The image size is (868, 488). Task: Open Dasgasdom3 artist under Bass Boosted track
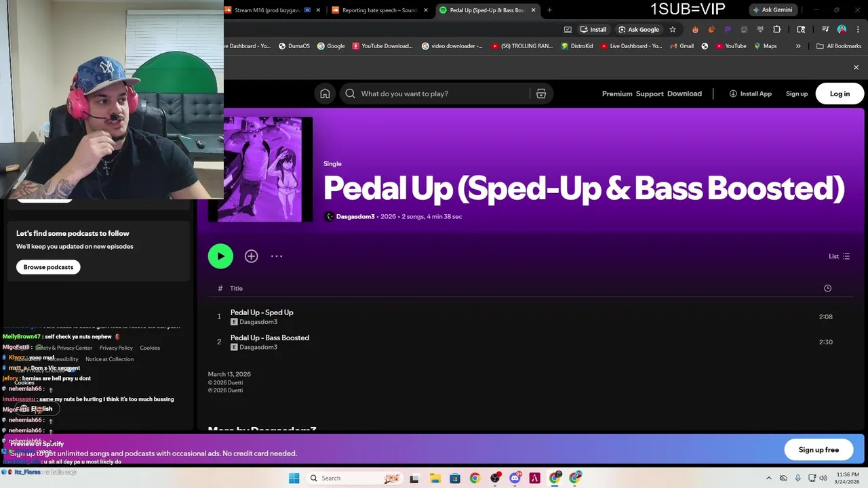pyautogui.click(x=258, y=347)
